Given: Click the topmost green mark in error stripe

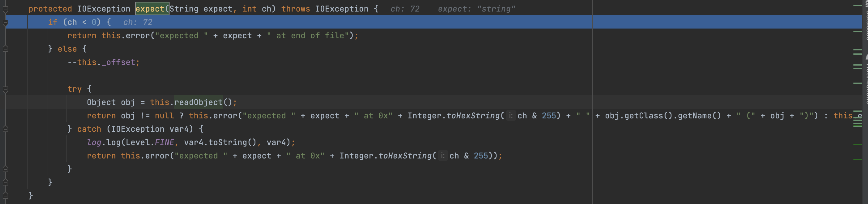Looking at the screenshot, I should pos(858,5).
